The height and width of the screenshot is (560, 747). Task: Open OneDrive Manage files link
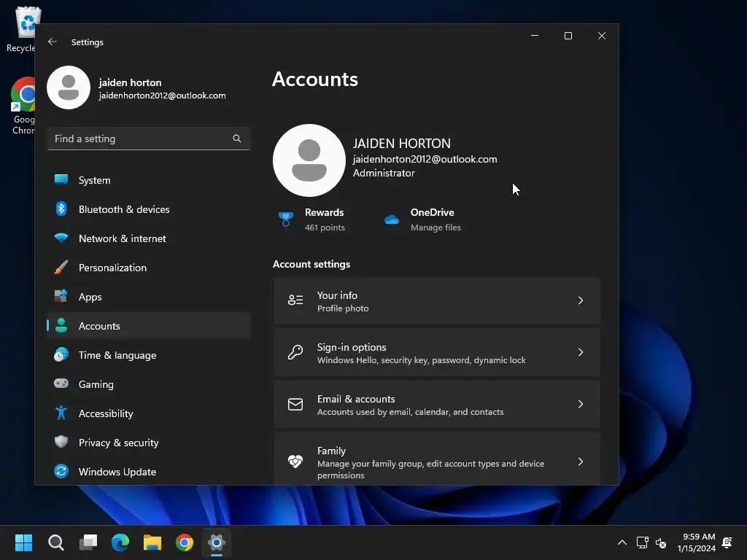(x=423, y=219)
